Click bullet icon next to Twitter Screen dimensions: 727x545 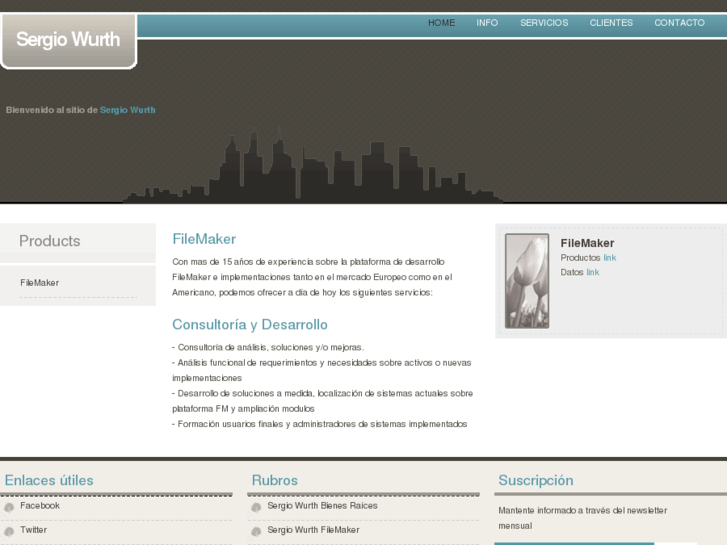click(9, 532)
